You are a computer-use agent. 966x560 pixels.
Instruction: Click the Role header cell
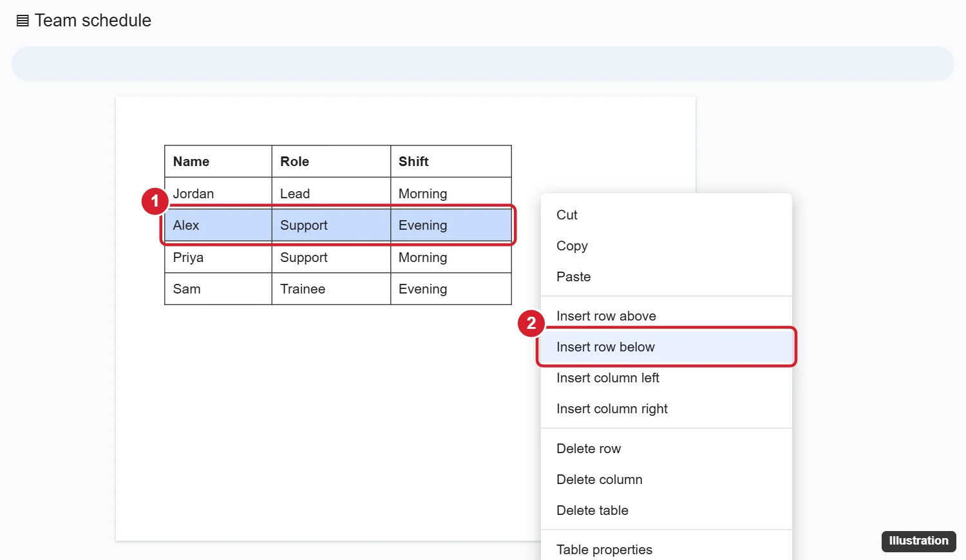pos(331,162)
